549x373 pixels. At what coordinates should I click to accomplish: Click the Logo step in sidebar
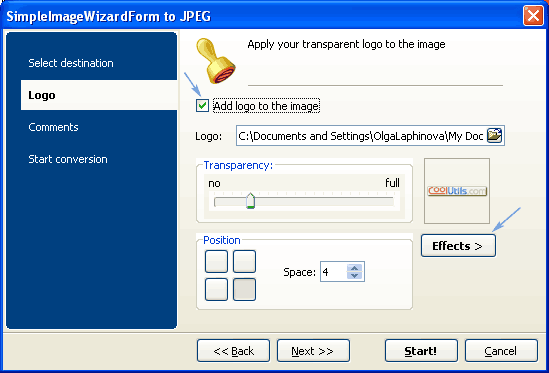99,95
